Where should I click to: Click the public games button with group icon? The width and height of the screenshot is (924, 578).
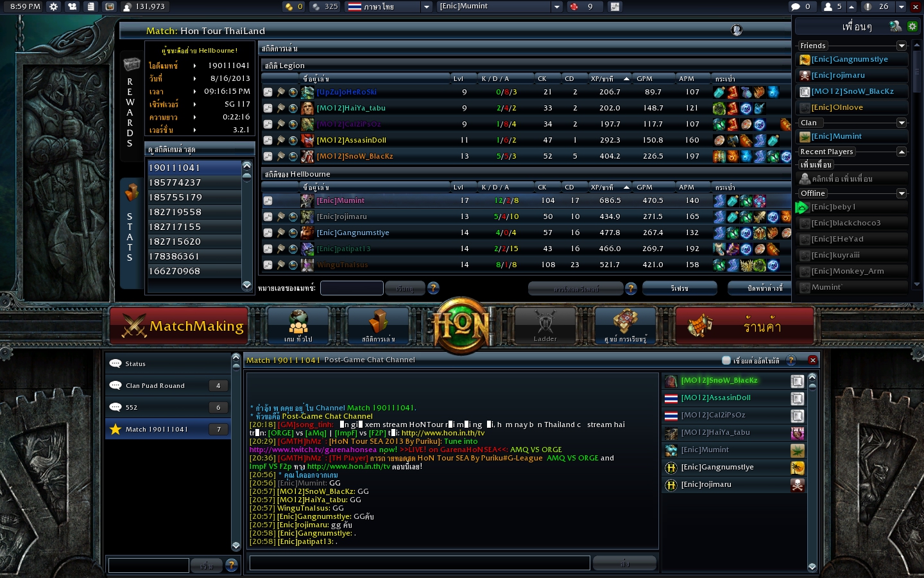tap(298, 326)
